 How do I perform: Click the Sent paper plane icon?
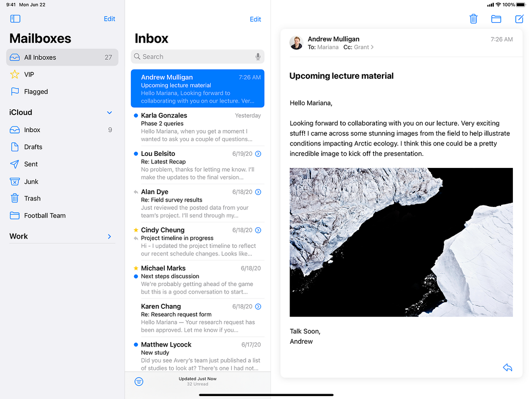coord(15,164)
